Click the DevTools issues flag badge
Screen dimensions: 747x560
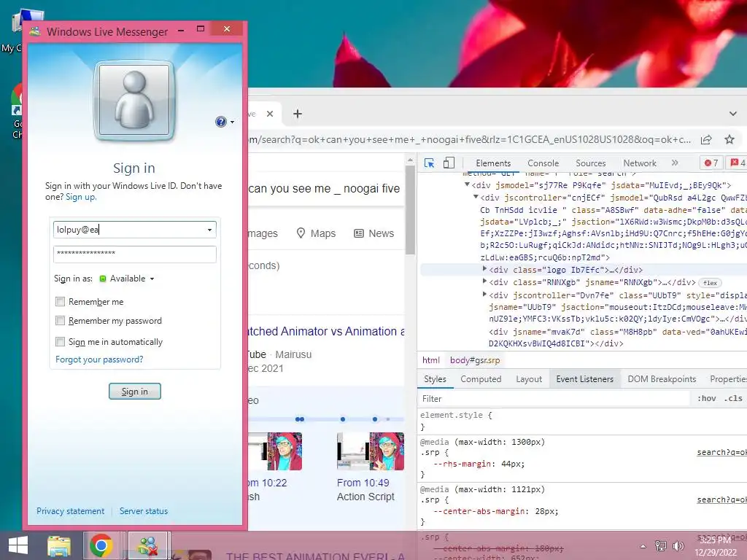(x=738, y=163)
